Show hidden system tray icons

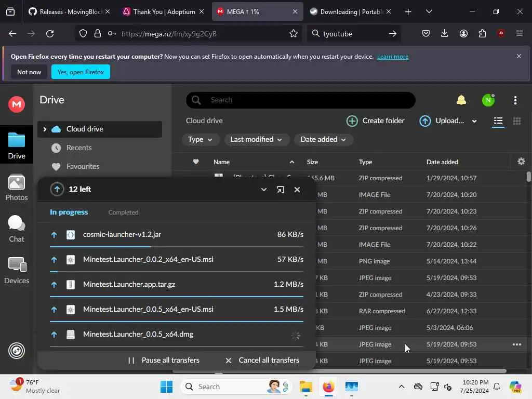(402, 387)
